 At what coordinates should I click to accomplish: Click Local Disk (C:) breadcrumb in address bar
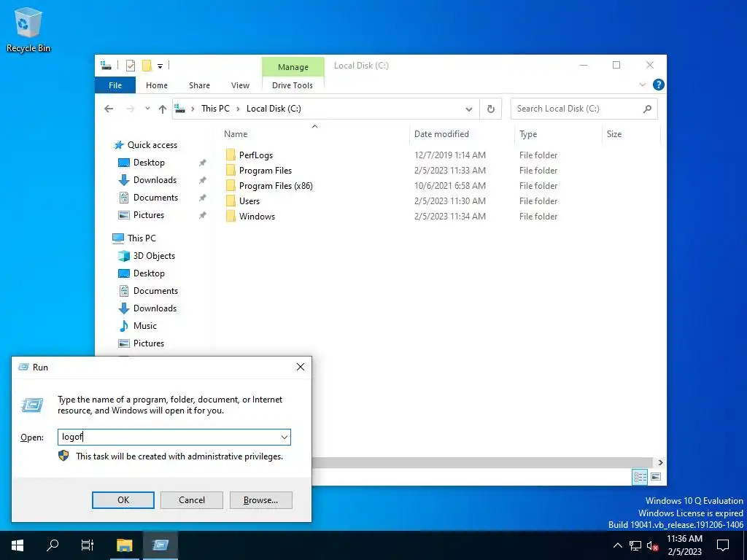pyautogui.click(x=274, y=109)
